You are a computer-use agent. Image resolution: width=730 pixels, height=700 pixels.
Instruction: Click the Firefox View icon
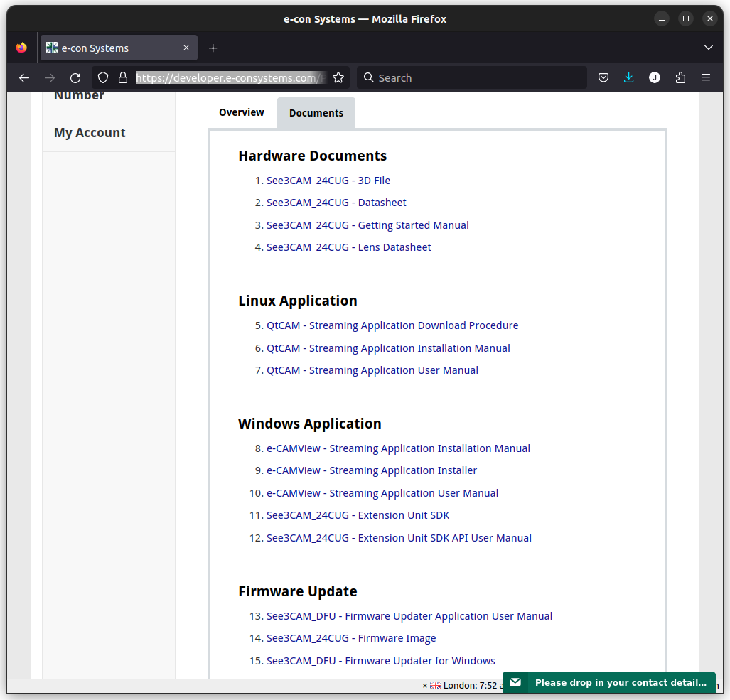tap(21, 48)
